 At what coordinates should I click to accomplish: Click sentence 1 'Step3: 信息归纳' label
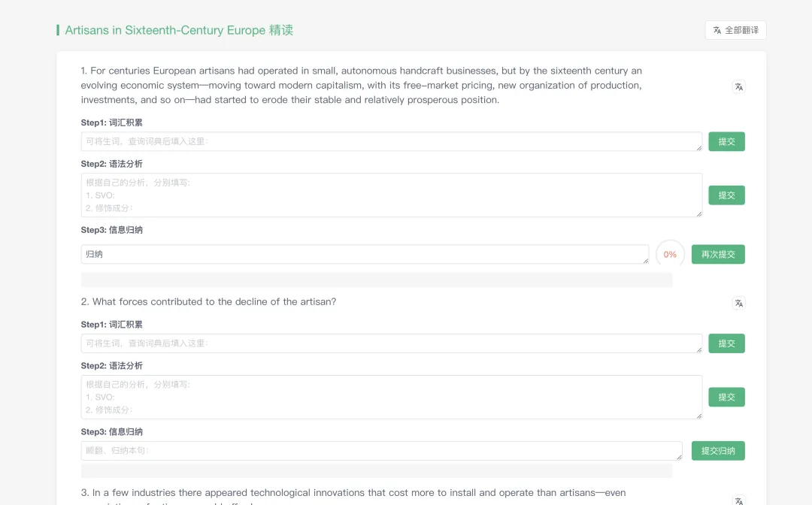[x=111, y=230]
